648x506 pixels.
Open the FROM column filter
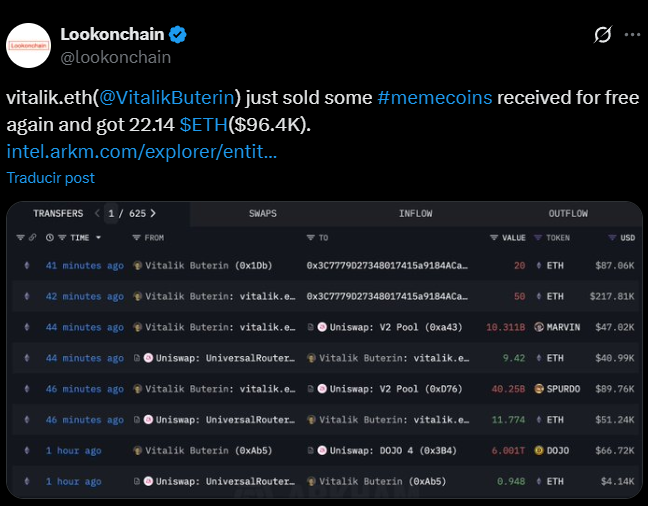point(137,237)
